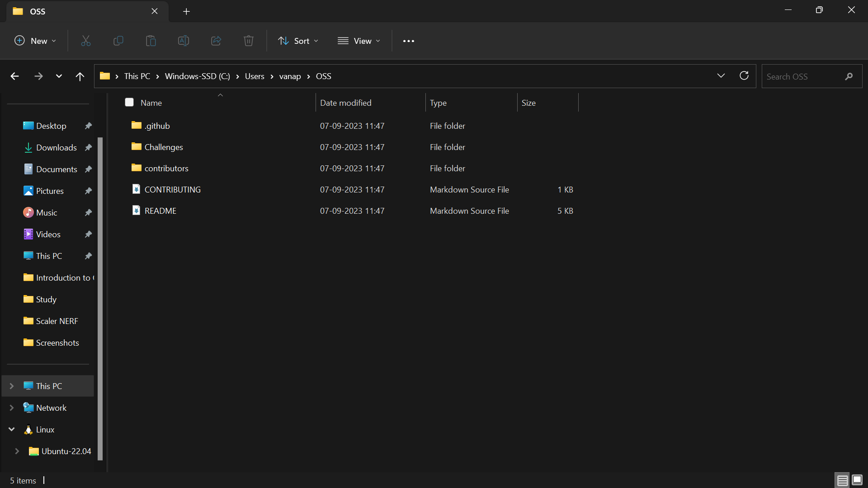Collapse the Linux tree node
This screenshot has height=488, width=868.
click(12, 430)
